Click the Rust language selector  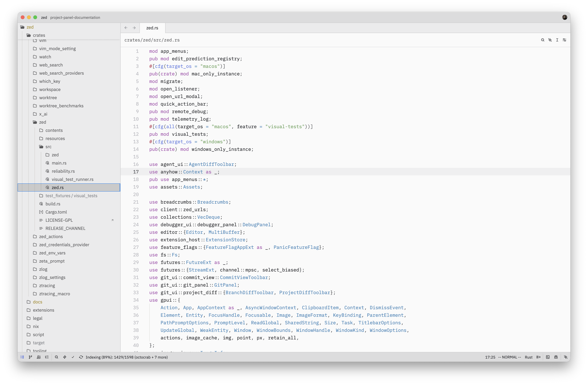point(528,357)
